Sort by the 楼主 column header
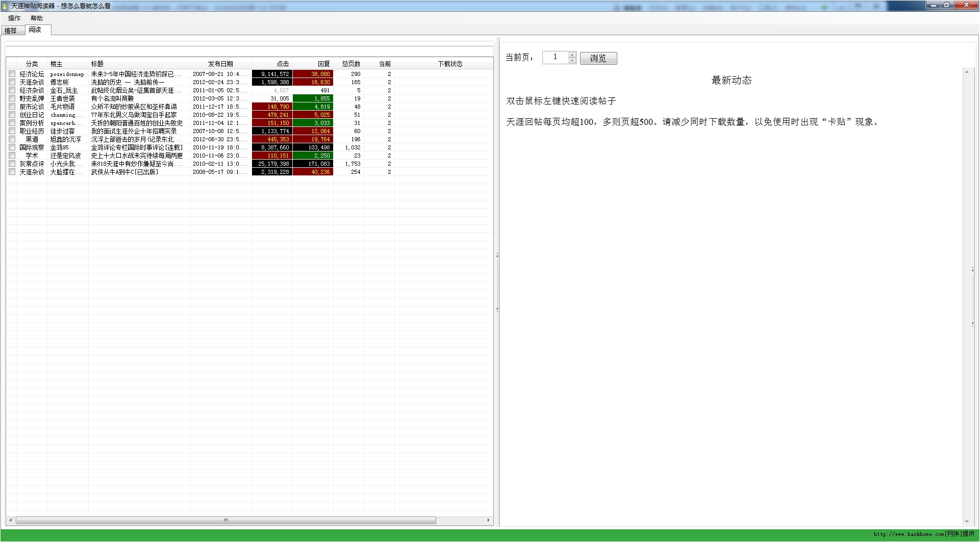 pos(68,64)
